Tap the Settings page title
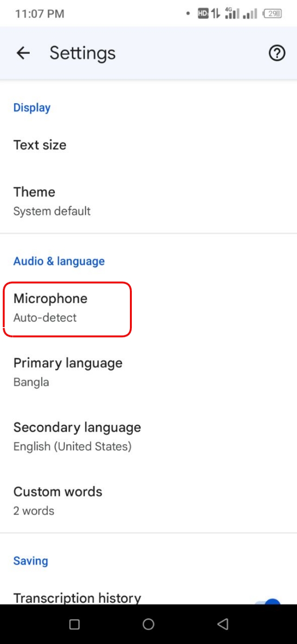The width and height of the screenshot is (297, 644). pyautogui.click(x=83, y=53)
